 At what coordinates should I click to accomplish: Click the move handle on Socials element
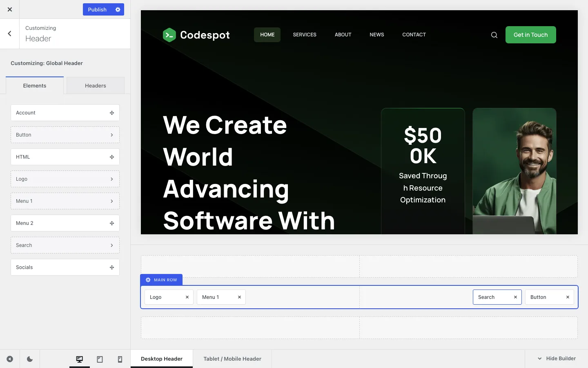[x=112, y=267]
